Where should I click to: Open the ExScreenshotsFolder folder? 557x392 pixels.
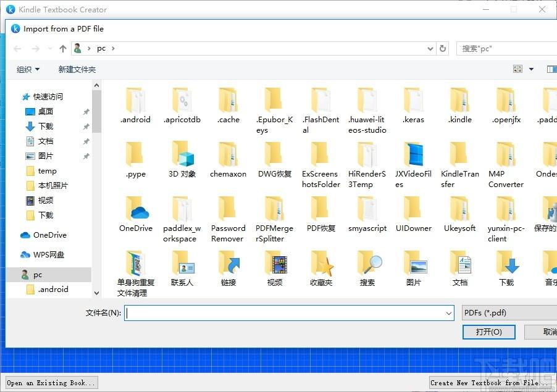(x=320, y=165)
